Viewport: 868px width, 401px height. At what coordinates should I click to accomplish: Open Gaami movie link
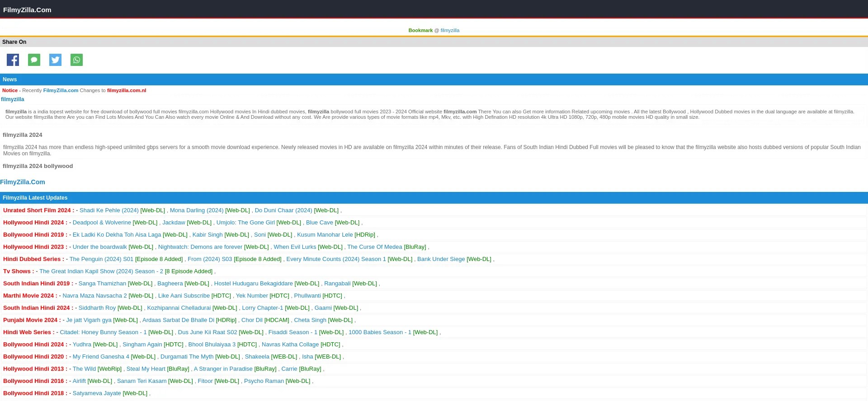[x=323, y=308]
